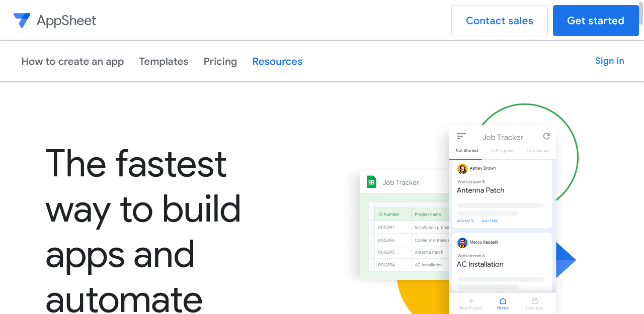
Task: Switch to the Completed tab
Action: point(537,150)
